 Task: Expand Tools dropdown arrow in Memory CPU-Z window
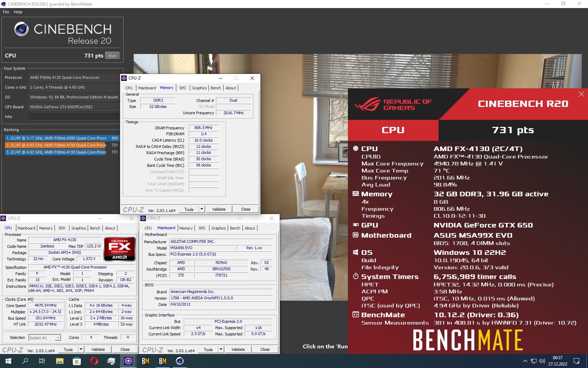click(x=202, y=209)
